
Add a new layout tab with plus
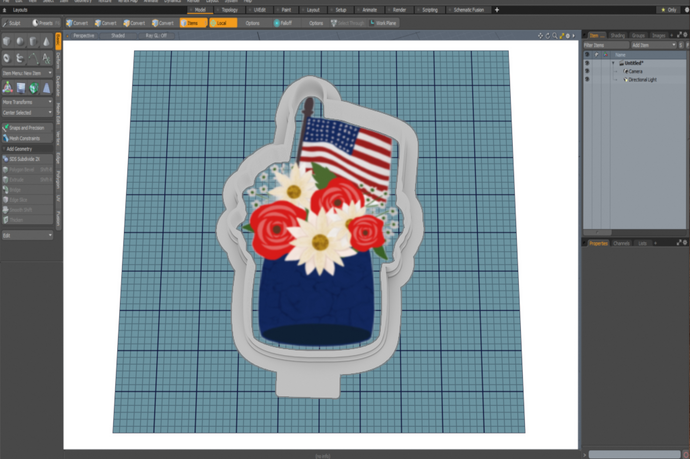click(497, 10)
